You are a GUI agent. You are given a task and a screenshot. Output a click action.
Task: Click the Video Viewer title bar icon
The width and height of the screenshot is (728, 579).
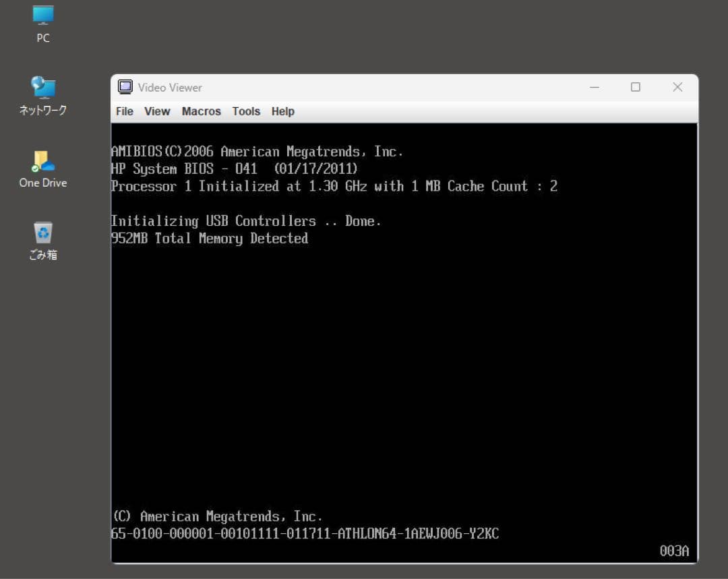click(125, 87)
